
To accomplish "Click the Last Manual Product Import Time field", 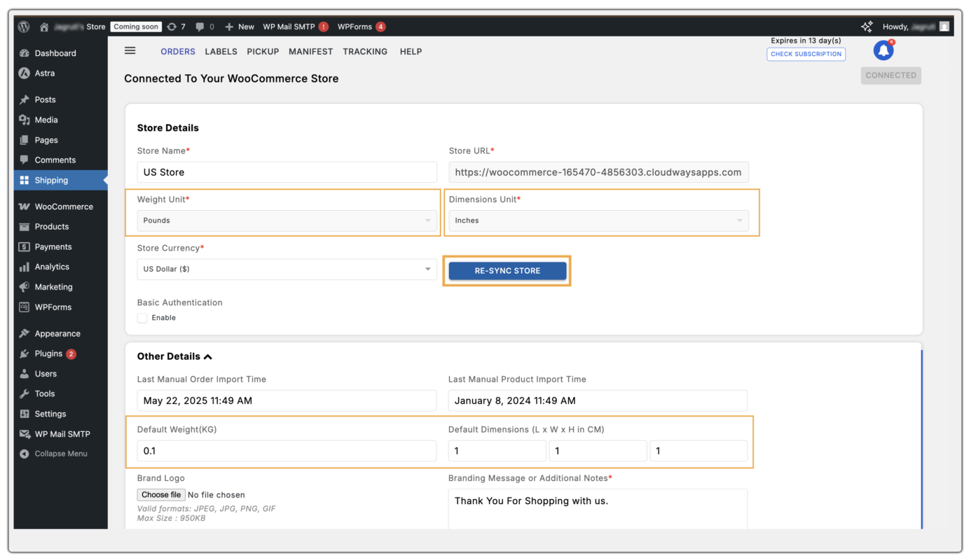I will coord(598,400).
